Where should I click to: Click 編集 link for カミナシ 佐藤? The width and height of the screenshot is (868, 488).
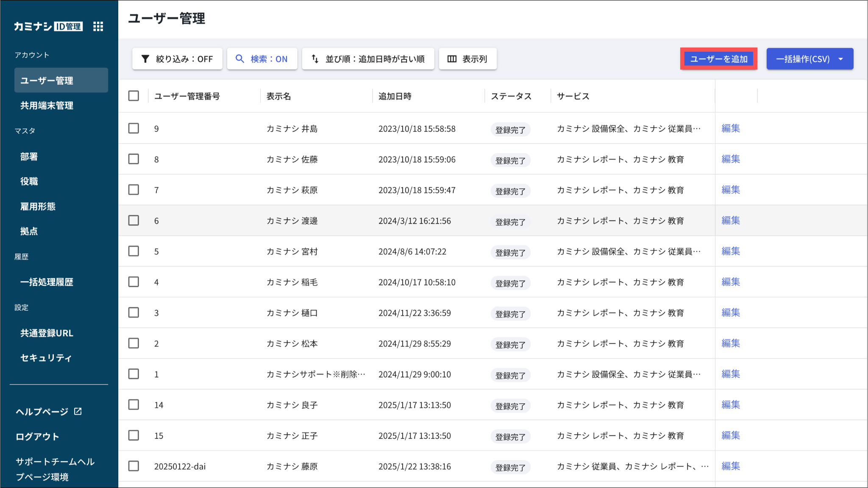point(730,159)
